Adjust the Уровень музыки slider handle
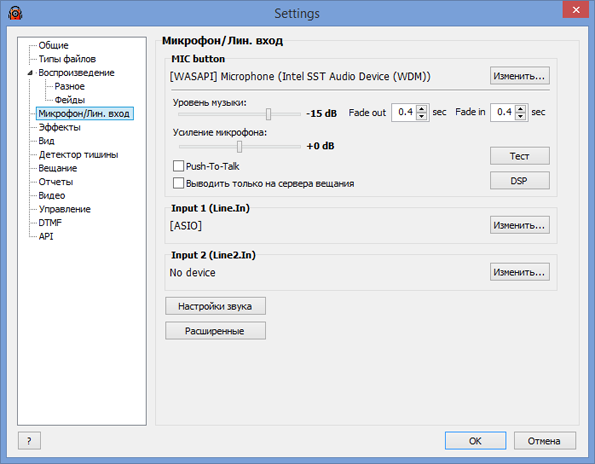This screenshot has width=595, height=464. click(268, 114)
